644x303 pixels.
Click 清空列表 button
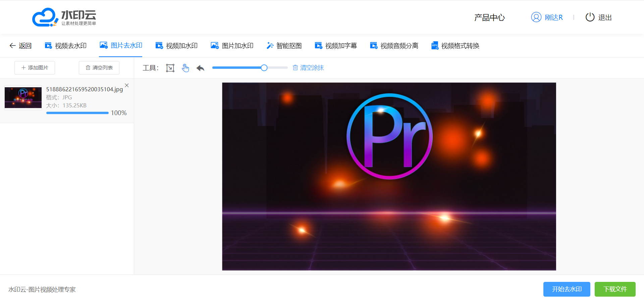pyautogui.click(x=99, y=68)
